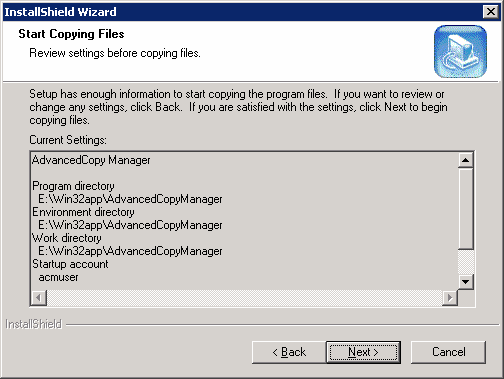Viewport: 504px width, 379px height.
Task: Cancel the installation wizard
Action: click(448, 352)
